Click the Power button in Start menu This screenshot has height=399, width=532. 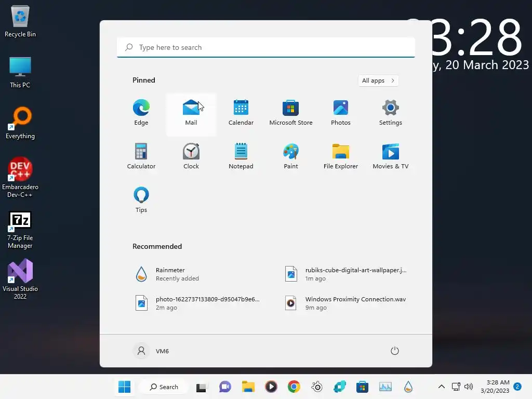[395, 351]
